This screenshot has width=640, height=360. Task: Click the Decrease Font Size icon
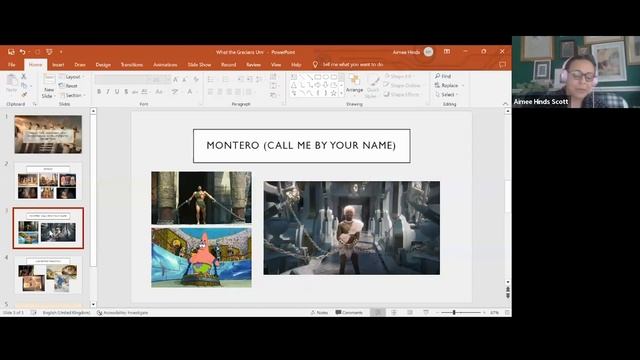coord(184,80)
